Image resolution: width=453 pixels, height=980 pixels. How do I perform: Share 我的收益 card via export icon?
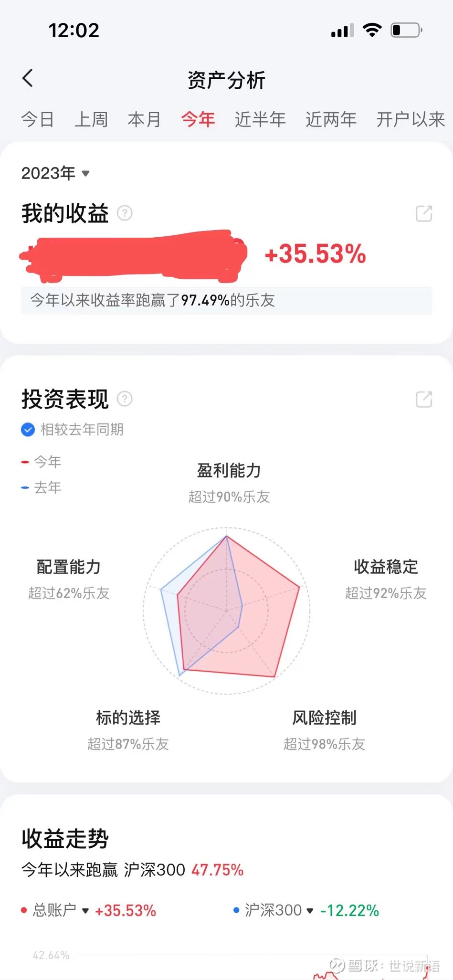(423, 213)
